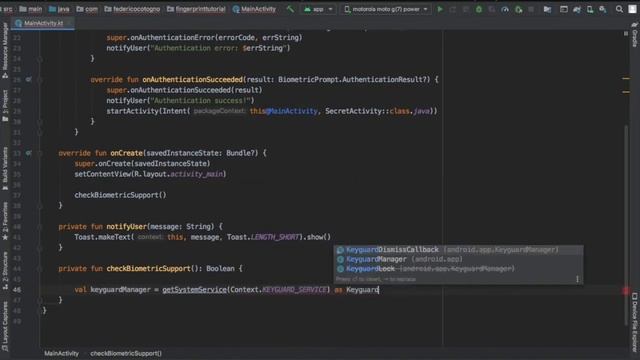Click SecretActivity in startActivity line
This screenshot has height=360, width=640.
(x=353, y=111)
